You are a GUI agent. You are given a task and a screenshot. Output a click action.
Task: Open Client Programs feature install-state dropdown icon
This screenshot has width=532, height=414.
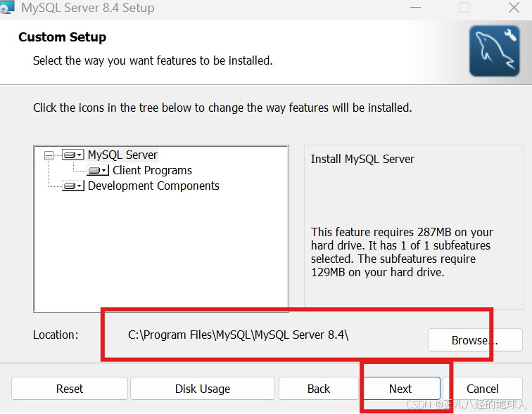(98, 170)
